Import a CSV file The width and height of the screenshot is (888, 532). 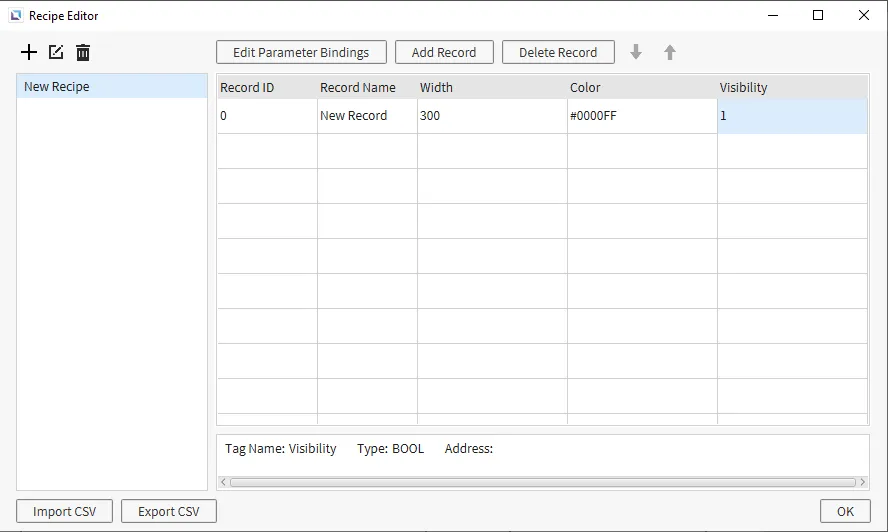click(65, 511)
